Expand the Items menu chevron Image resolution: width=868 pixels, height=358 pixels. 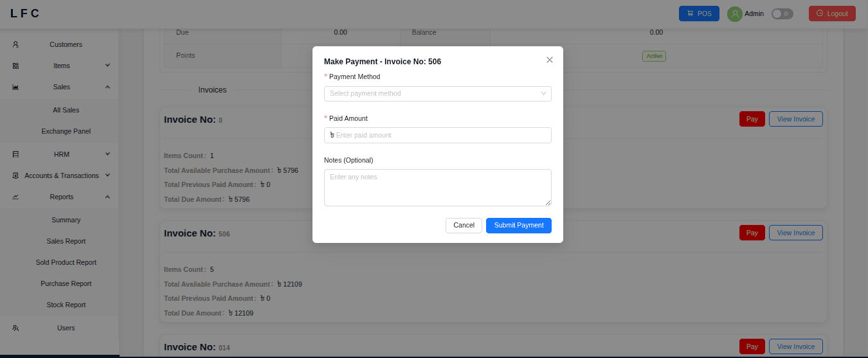[107, 66]
